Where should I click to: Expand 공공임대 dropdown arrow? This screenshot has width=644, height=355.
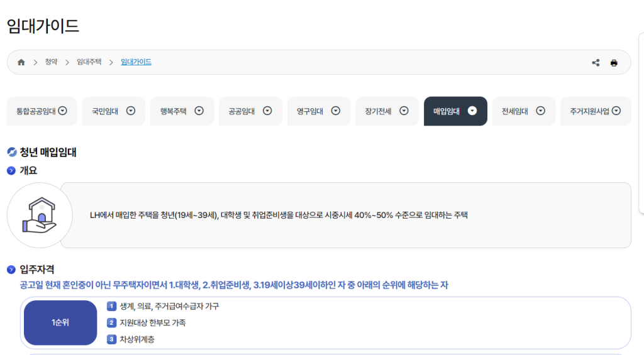pyautogui.click(x=267, y=111)
